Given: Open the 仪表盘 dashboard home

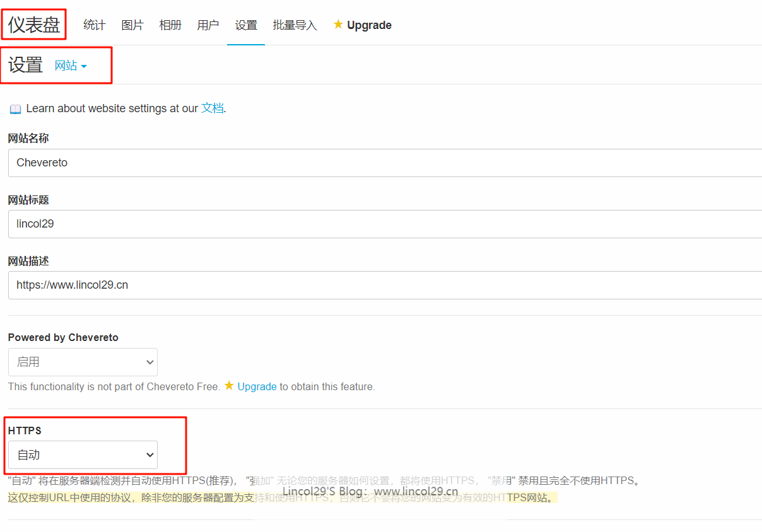Looking at the screenshot, I should [x=34, y=25].
